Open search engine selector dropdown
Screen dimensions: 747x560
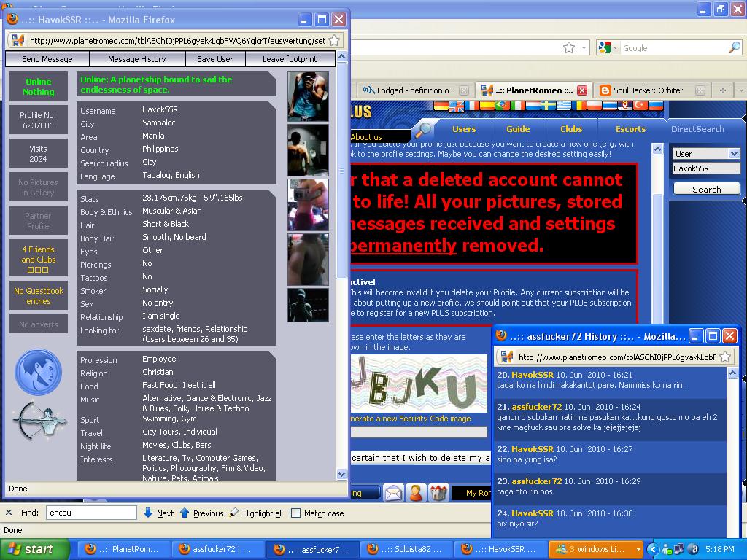coord(615,47)
